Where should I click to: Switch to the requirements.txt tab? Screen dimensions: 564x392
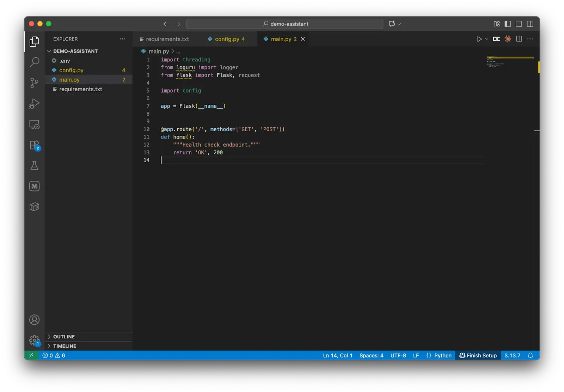(167, 39)
